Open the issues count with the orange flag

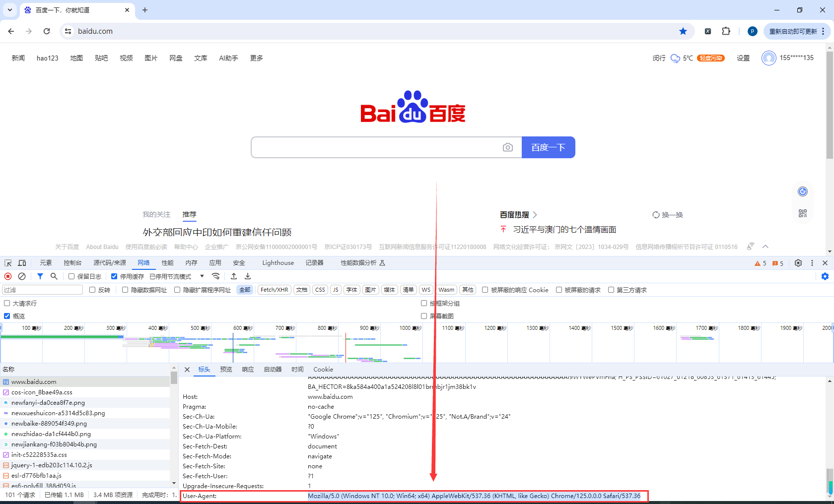(x=778, y=263)
